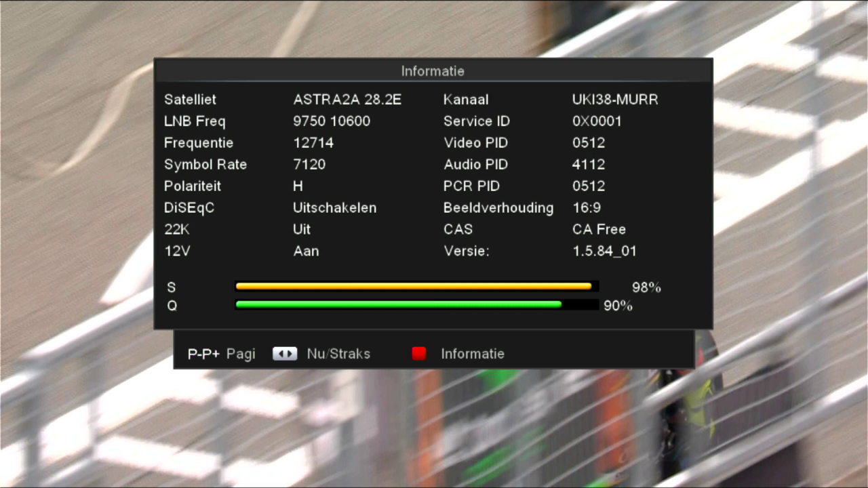Select the PCR PID label
Image resolution: width=868 pixels, height=488 pixels.
pos(472,186)
